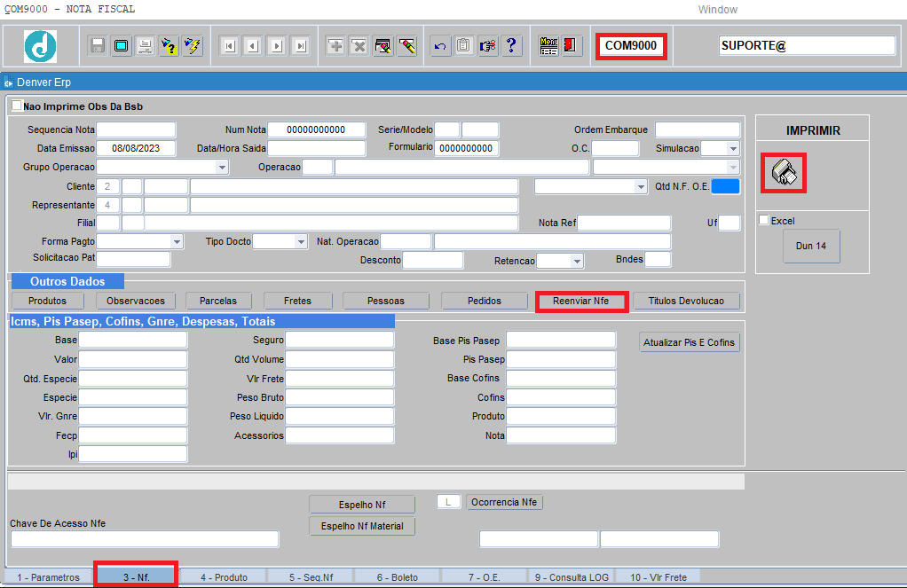Viewport: 907px width, 588px height.
Task: Click the Num Nota input field
Action: [317, 129]
